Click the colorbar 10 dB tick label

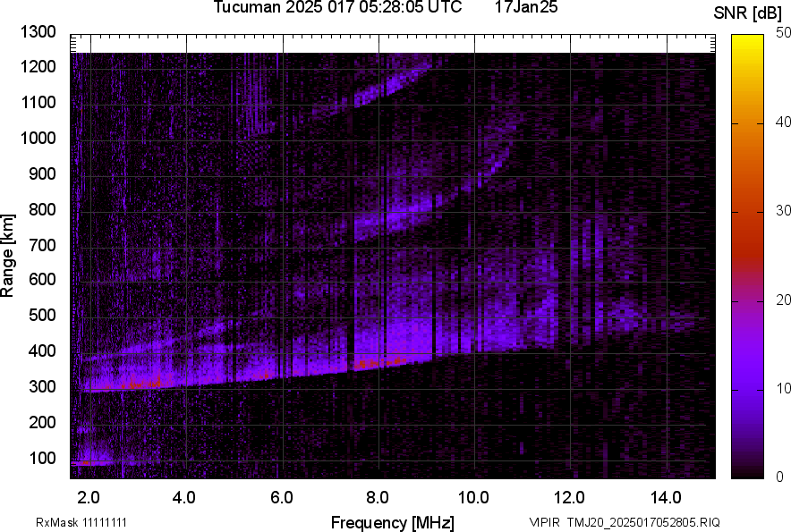[x=784, y=388]
